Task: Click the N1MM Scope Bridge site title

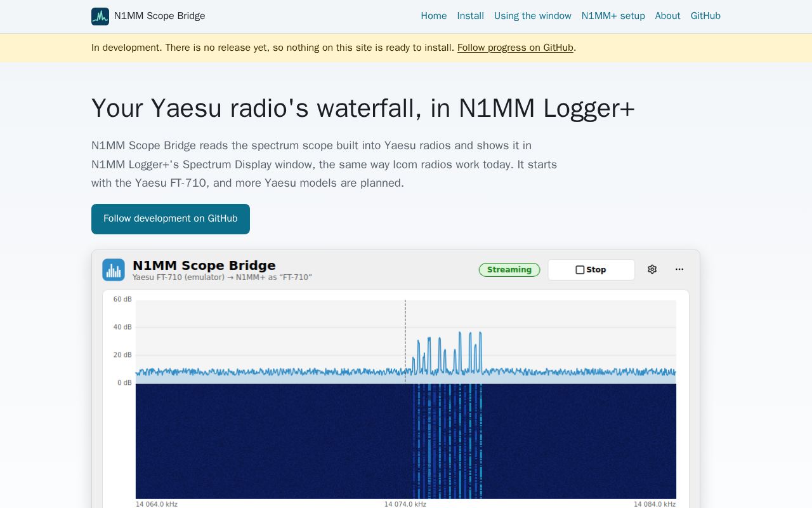Action: 160,16
